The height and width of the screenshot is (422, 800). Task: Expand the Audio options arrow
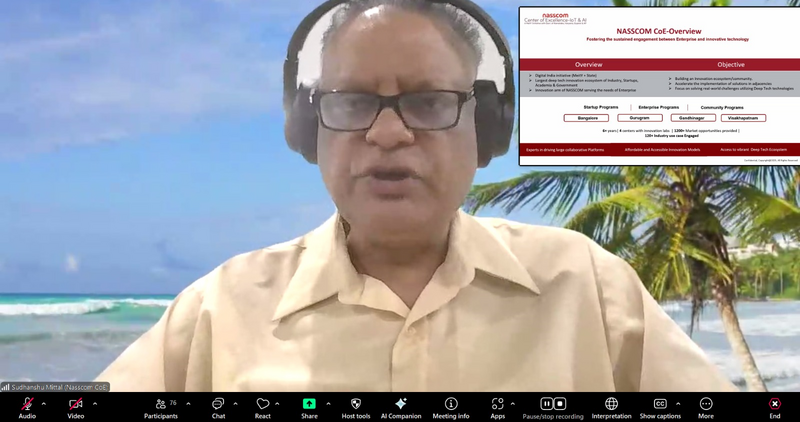[x=46, y=404]
